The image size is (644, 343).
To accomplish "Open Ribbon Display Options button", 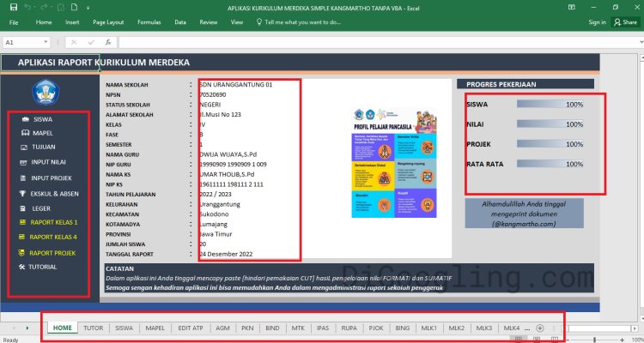I will pos(570,7).
